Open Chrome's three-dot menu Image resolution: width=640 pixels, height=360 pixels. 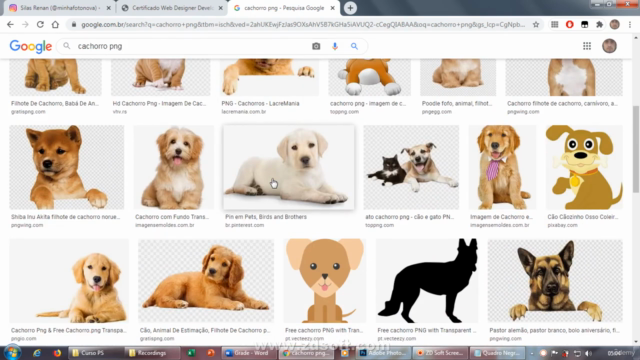pos(630,24)
